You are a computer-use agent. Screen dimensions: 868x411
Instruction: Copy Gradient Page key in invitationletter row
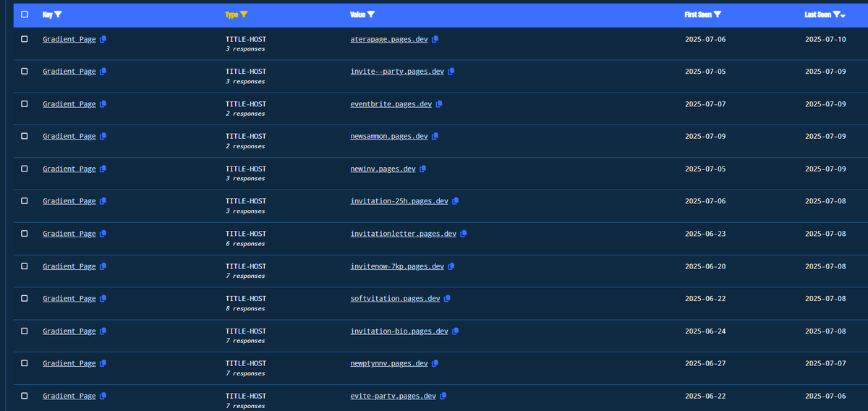click(x=103, y=234)
